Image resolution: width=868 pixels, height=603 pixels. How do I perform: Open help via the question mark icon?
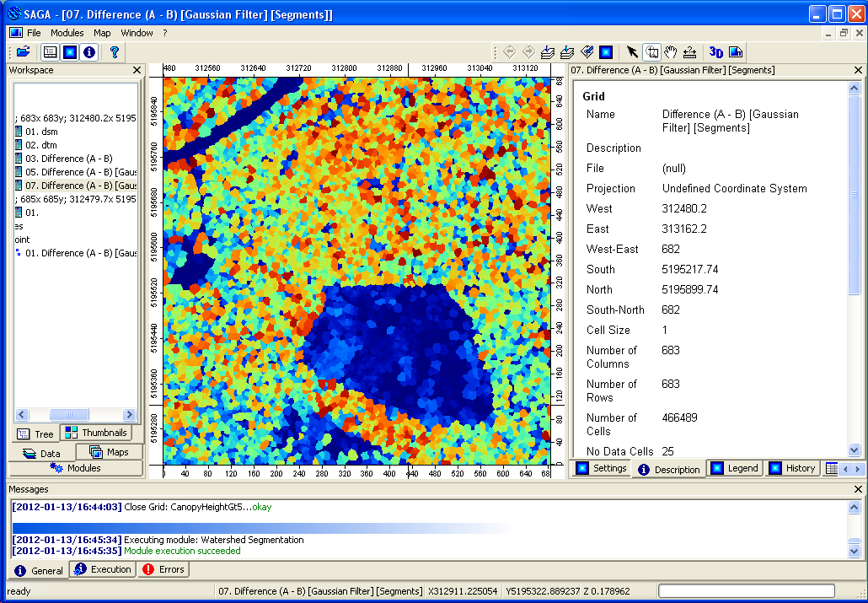[115, 51]
